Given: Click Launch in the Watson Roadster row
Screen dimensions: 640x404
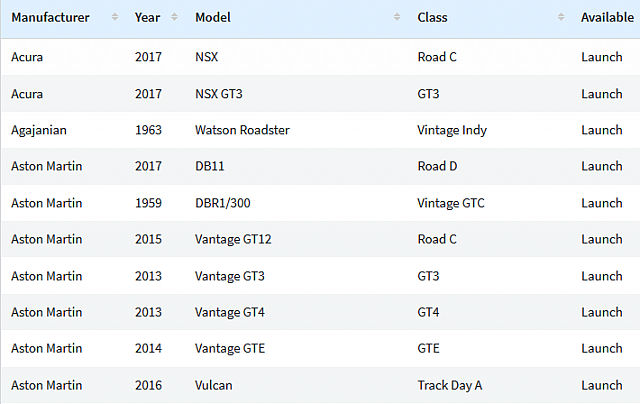Looking at the screenshot, I should pos(602,130).
